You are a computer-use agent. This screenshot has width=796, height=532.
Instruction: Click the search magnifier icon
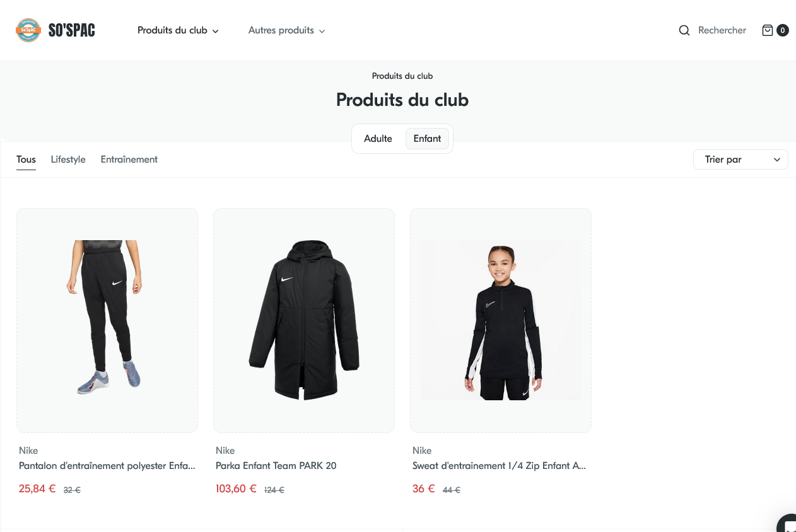(684, 30)
